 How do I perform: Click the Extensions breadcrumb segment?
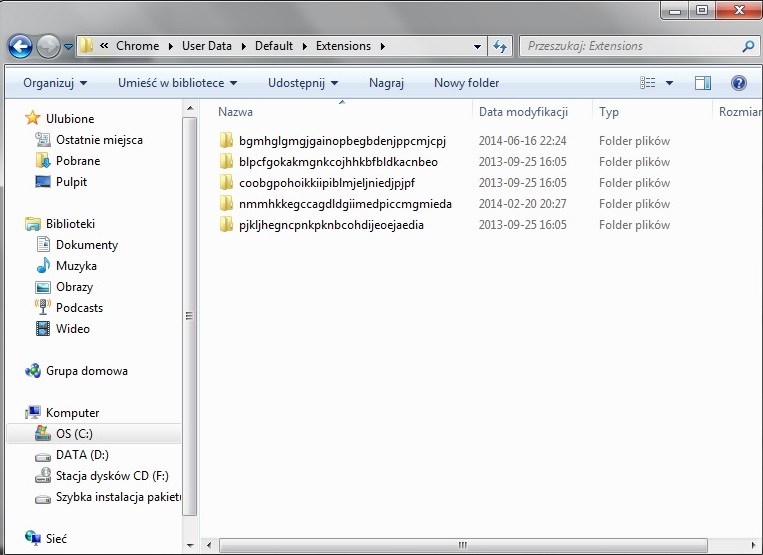[344, 46]
